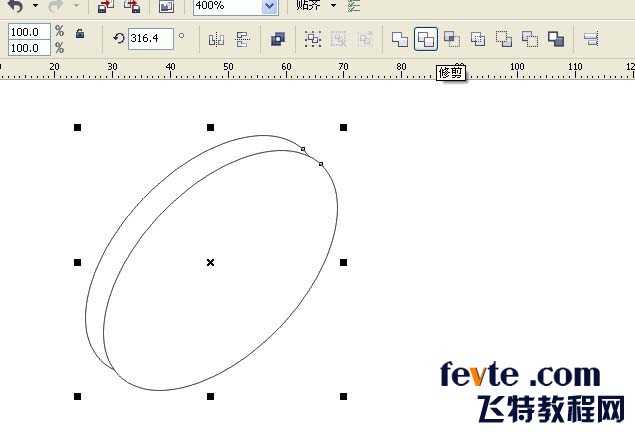Click the top-right selection handle

point(343,128)
